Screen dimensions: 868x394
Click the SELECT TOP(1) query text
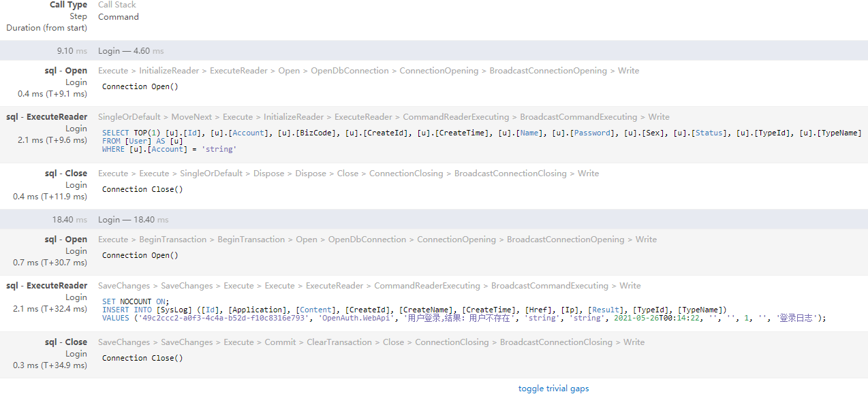click(x=481, y=133)
